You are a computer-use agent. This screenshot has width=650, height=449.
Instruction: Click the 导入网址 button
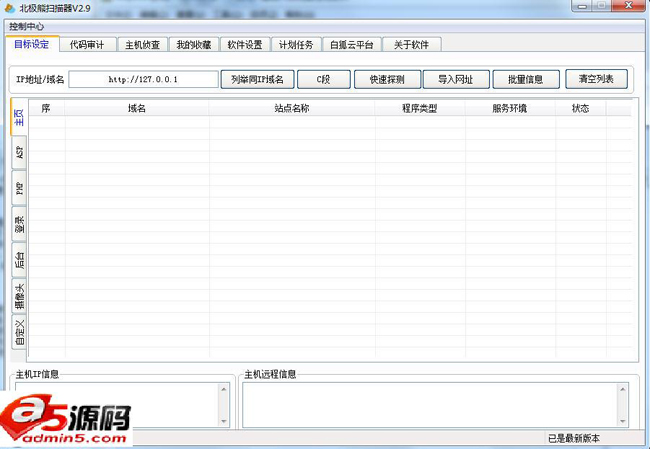(x=456, y=79)
